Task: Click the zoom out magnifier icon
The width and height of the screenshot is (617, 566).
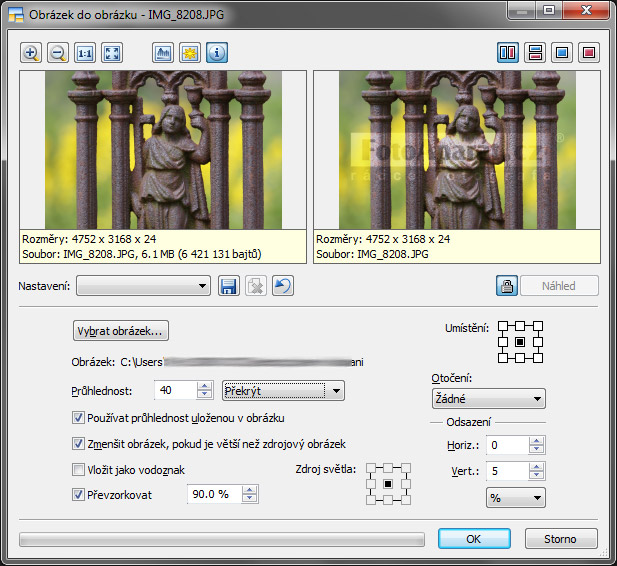Action: click(x=57, y=53)
